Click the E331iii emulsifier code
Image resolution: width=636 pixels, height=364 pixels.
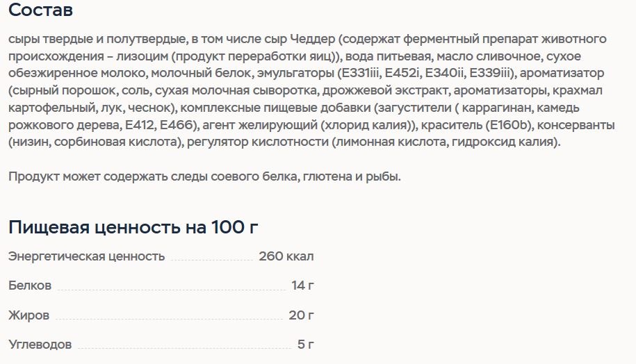[360, 73]
